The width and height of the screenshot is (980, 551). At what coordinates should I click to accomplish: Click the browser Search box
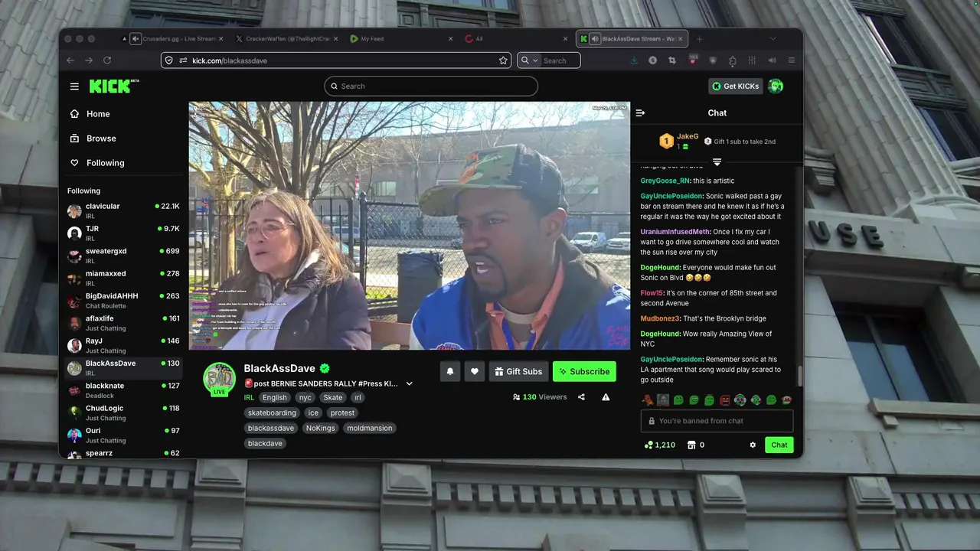tap(548, 60)
